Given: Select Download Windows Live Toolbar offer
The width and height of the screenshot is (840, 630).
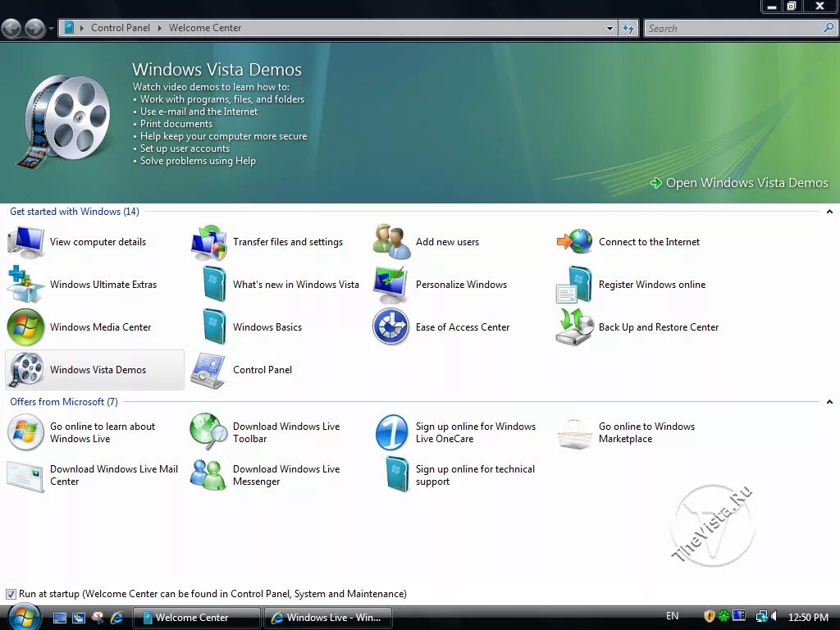Looking at the screenshot, I should (277, 432).
